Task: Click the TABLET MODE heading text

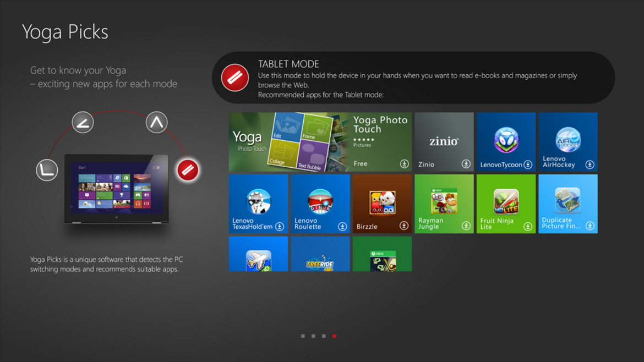Action: (288, 64)
